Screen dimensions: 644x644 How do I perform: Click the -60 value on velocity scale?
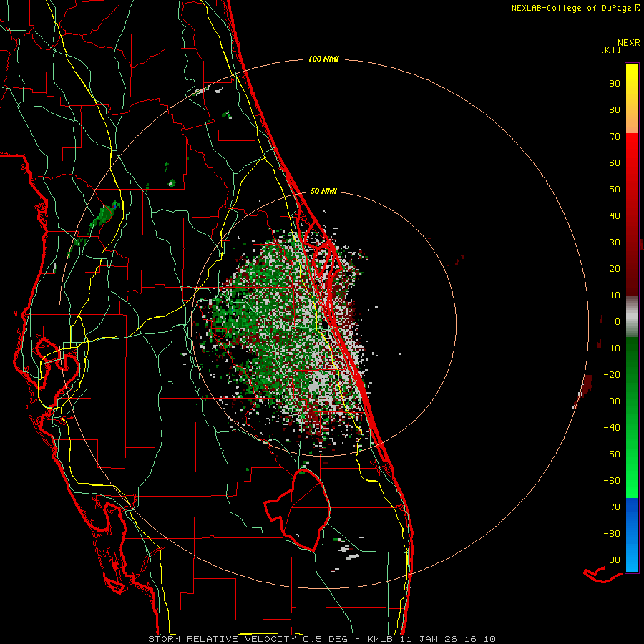(x=612, y=481)
